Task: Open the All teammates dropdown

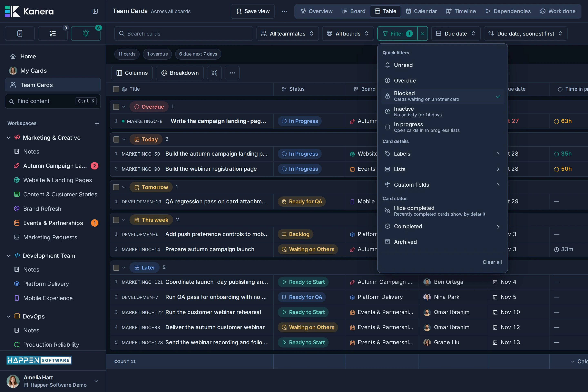Action: click(287, 33)
